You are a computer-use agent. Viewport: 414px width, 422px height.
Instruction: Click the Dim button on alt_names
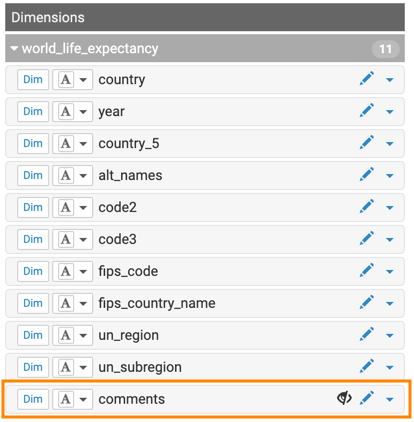click(x=33, y=175)
